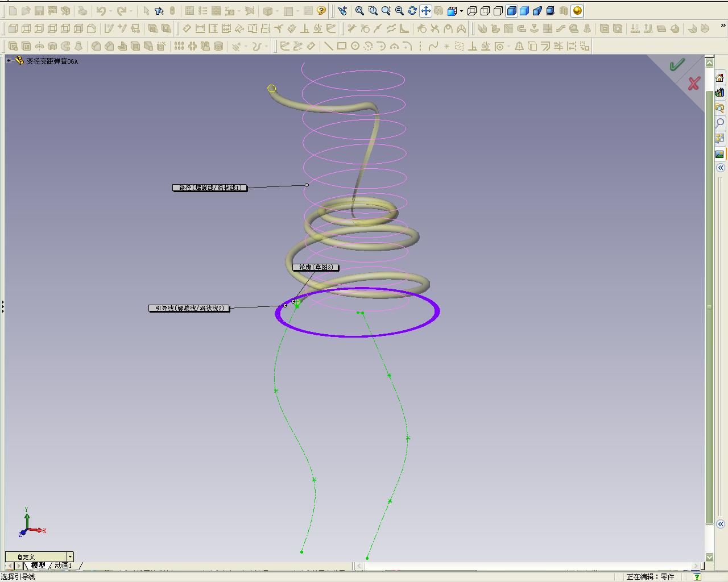This screenshot has height=582, width=728.
Task: Open the Redo history dropdown arrow
Action: 130,11
